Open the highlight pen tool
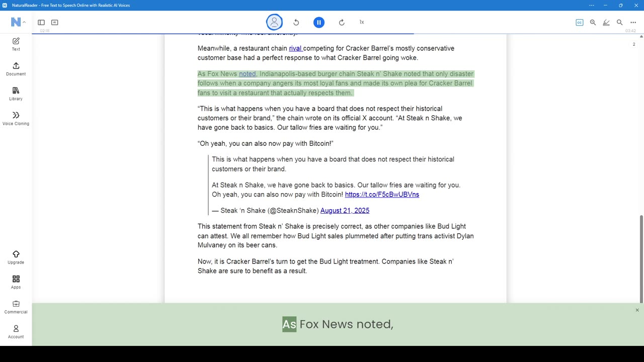The height and width of the screenshot is (362, 644). coord(606,22)
